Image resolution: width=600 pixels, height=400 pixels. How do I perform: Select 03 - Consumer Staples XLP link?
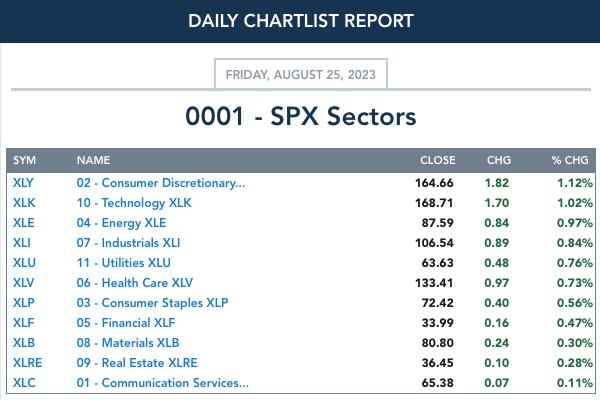152,303
